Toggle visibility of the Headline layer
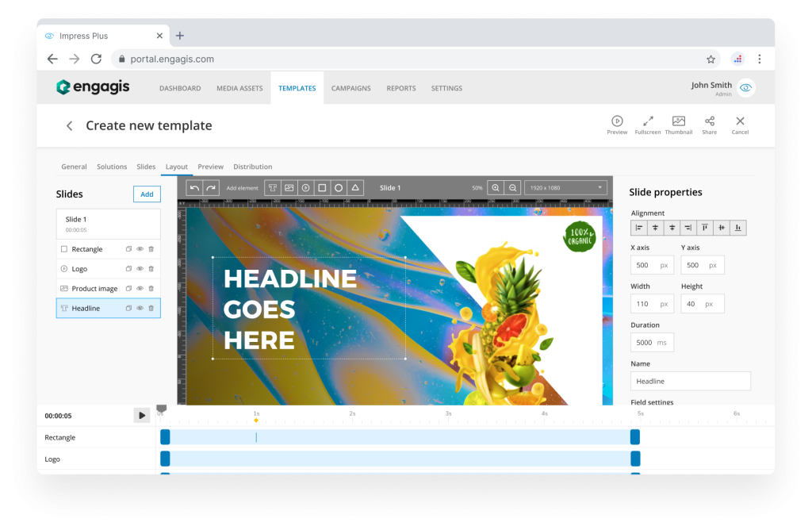812x530 pixels. 140,309
